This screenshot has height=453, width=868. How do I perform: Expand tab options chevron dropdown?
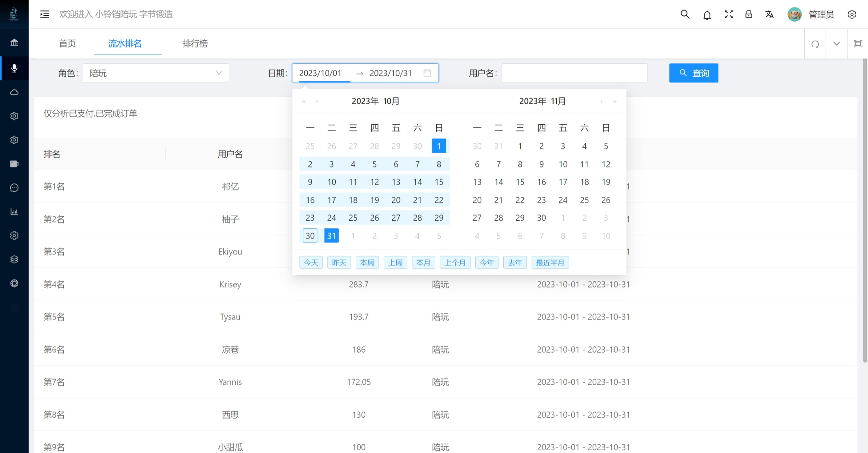pyautogui.click(x=836, y=44)
